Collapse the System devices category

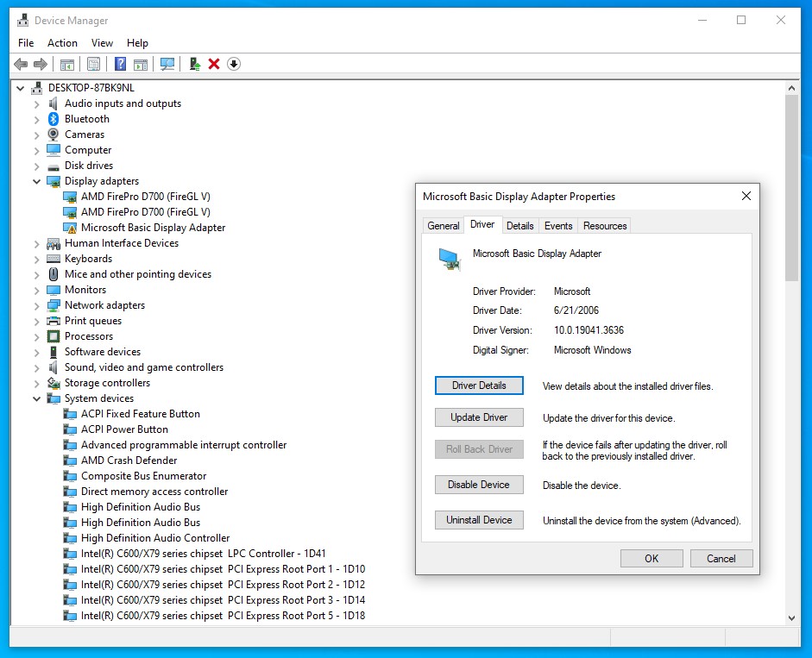(x=37, y=399)
